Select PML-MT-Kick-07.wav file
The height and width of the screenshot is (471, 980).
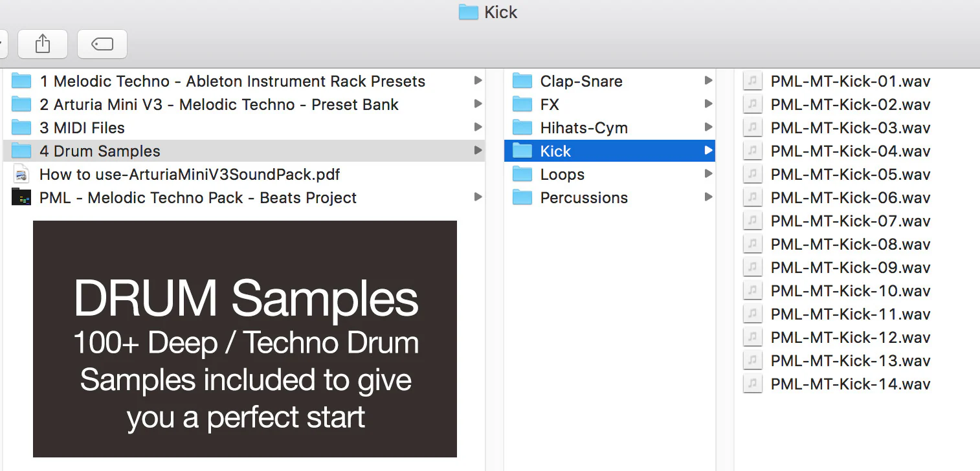click(x=850, y=221)
